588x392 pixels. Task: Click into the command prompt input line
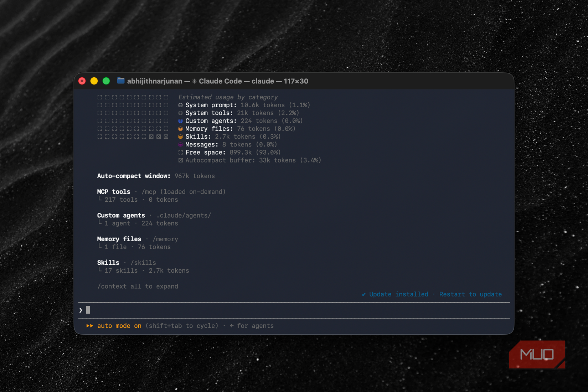pos(294,310)
